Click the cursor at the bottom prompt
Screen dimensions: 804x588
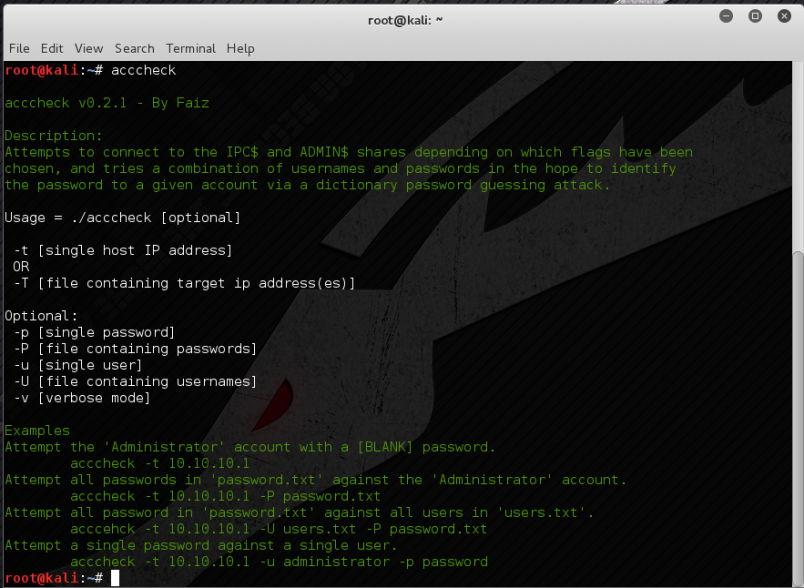(115, 578)
